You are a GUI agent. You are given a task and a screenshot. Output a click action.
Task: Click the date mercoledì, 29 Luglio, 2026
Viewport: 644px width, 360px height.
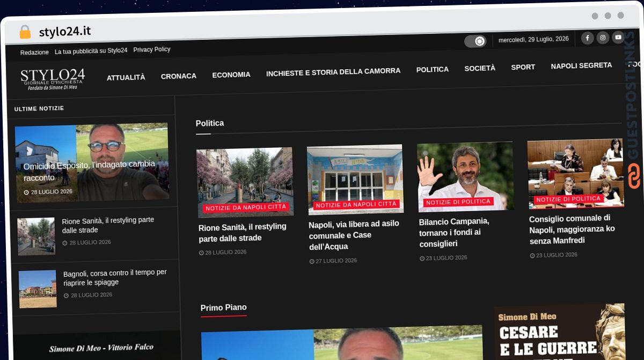[x=533, y=39]
